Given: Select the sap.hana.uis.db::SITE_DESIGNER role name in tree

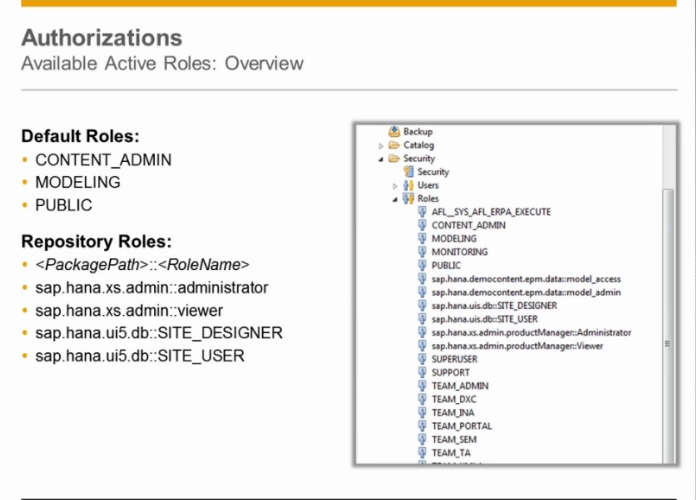Looking at the screenshot, I should pyautogui.click(x=494, y=306).
